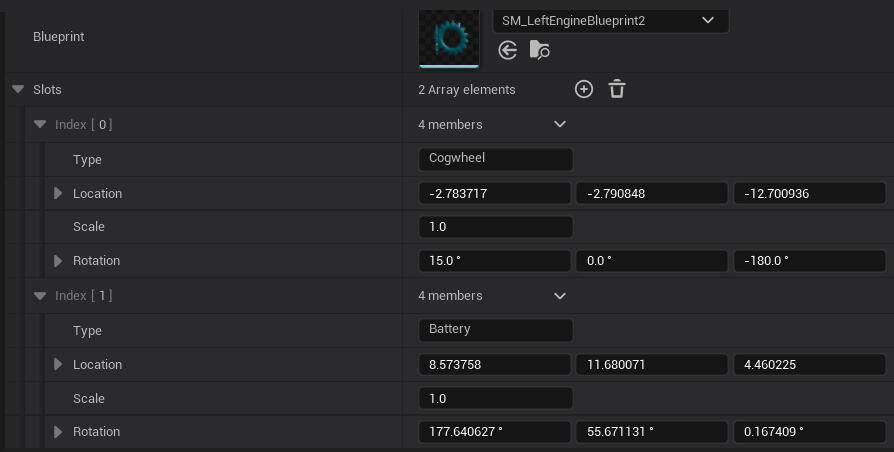894x452 pixels.
Task: Click the Index 0 Scale value field
Action: (x=495, y=227)
